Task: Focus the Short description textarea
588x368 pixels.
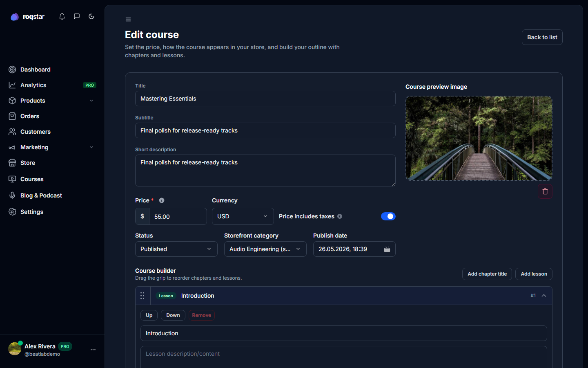Action: [x=265, y=171]
